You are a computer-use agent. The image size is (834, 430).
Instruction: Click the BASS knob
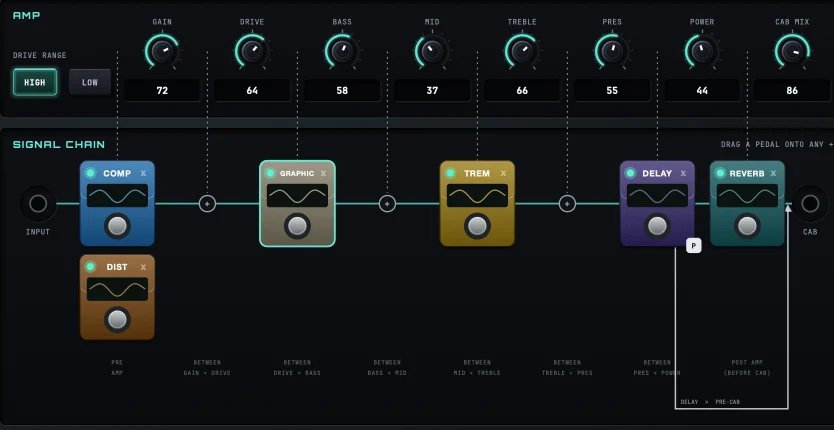pos(342,52)
